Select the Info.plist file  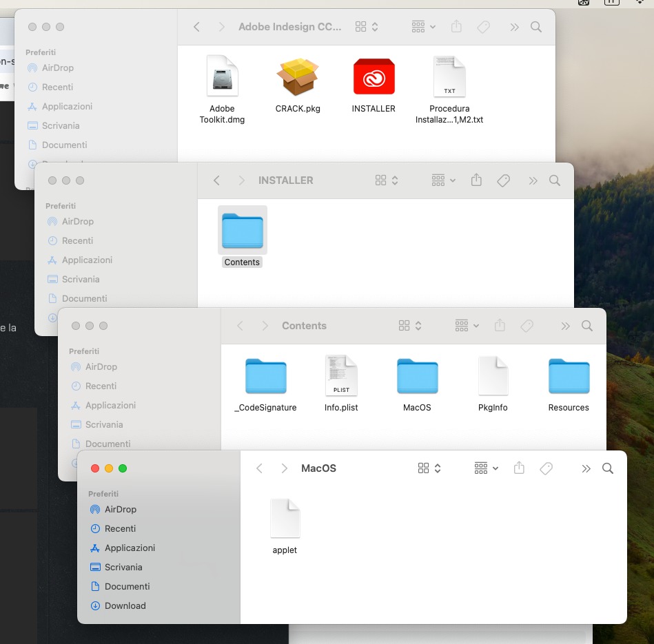pyautogui.click(x=341, y=375)
